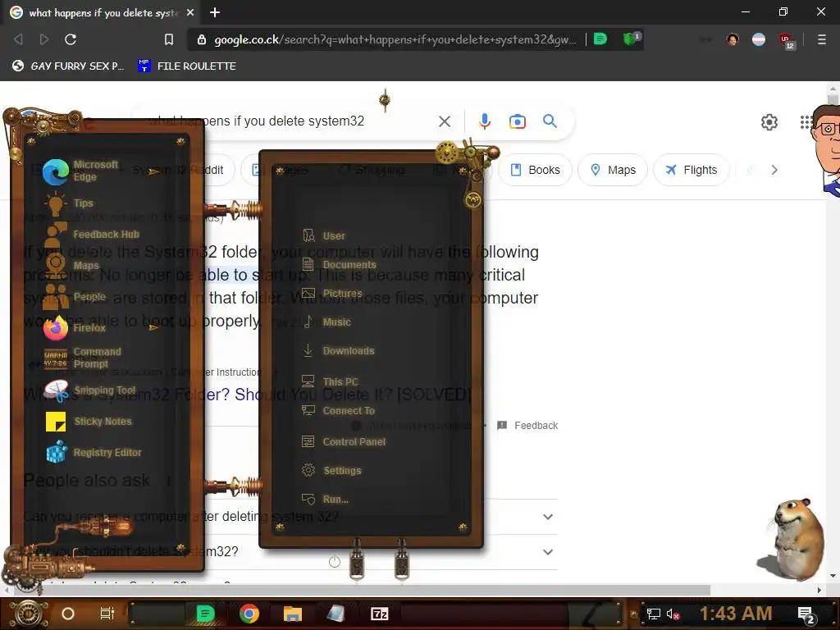Bookmark this page with bookmark icon
Screen dimensions: 840x630
(169, 39)
